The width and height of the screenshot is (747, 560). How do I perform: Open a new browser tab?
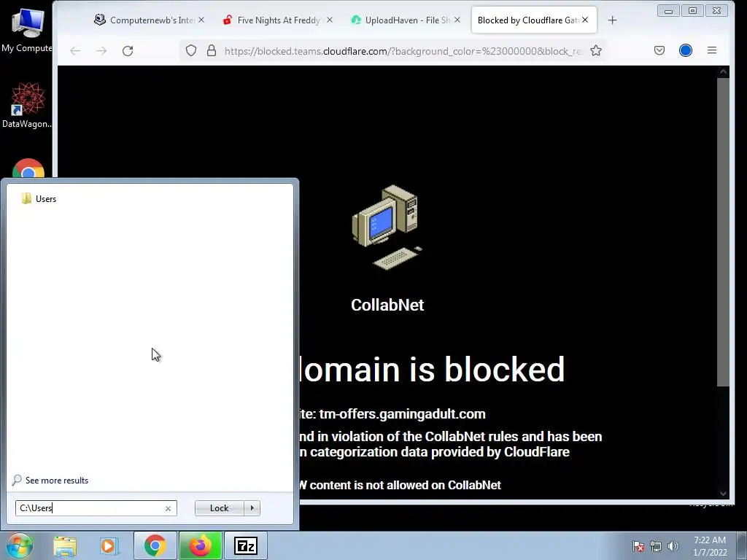pyautogui.click(x=612, y=20)
